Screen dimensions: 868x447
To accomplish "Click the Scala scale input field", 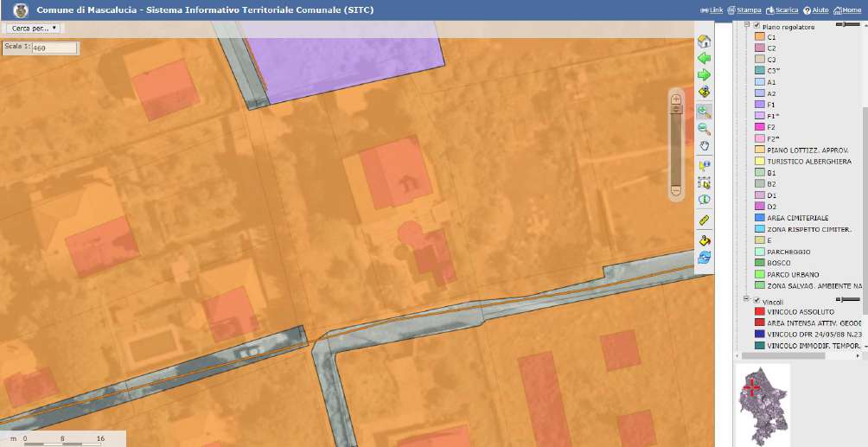I will 54,48.
